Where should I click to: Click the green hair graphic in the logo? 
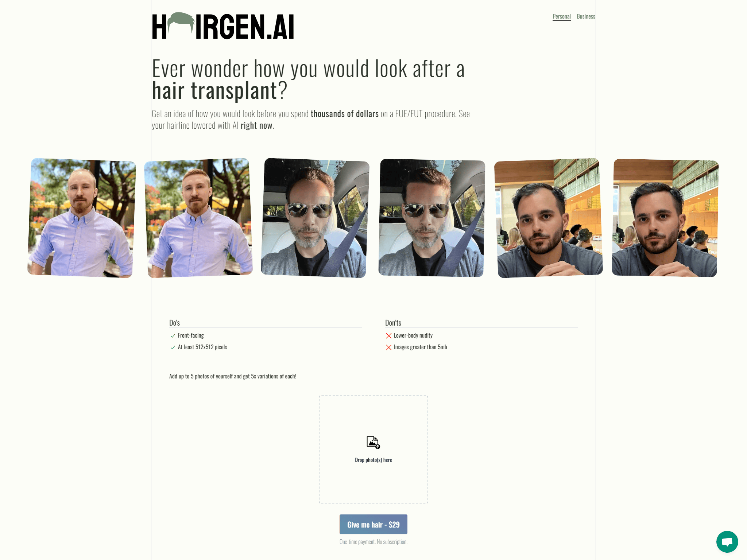[x=181, y=23]
